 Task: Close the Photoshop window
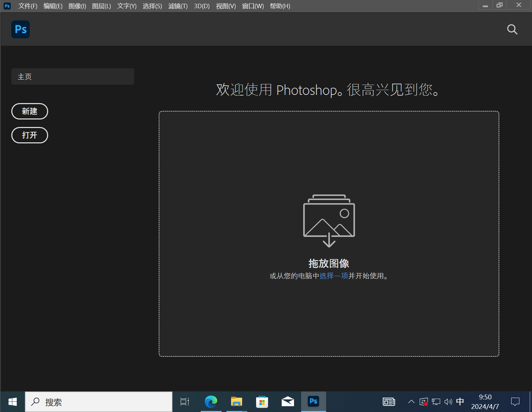(519, 5)
